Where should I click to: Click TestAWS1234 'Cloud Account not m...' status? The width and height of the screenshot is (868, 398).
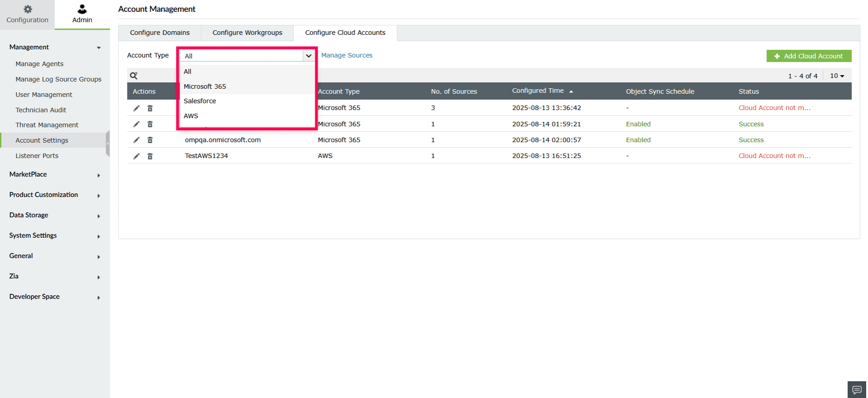point(774,156)
